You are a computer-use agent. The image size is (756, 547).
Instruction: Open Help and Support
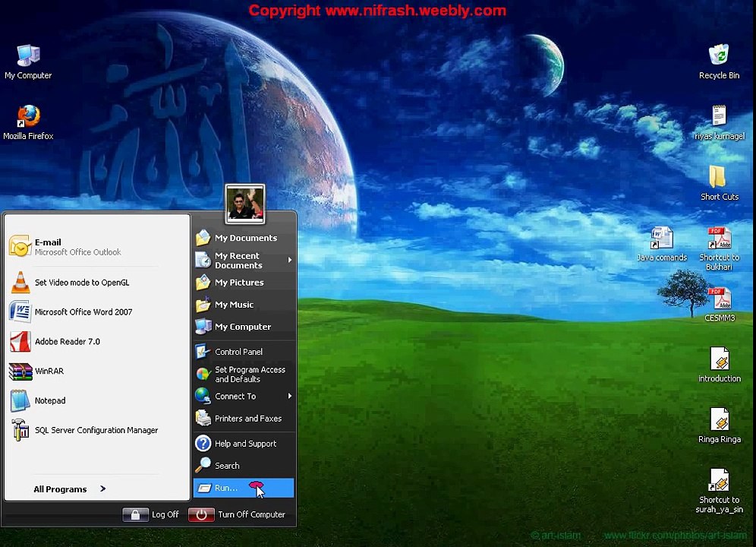(x=244, y=443)
